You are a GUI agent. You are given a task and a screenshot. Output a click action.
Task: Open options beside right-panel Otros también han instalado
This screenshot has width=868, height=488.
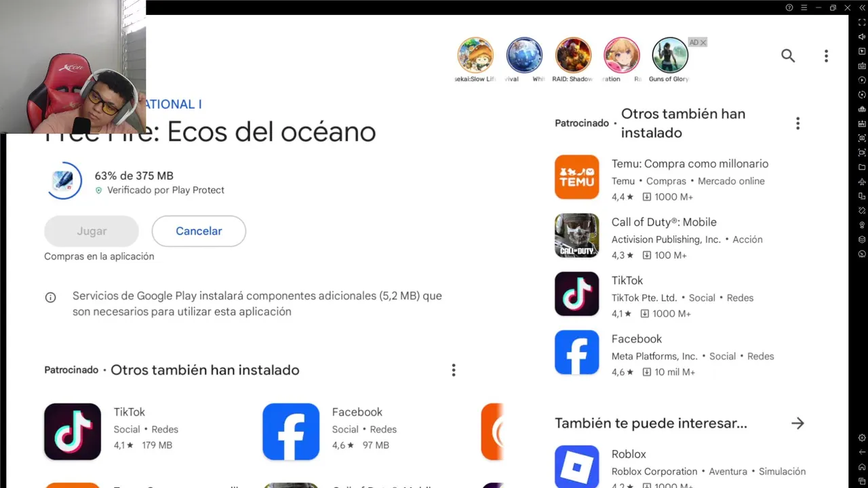point(797,123)
